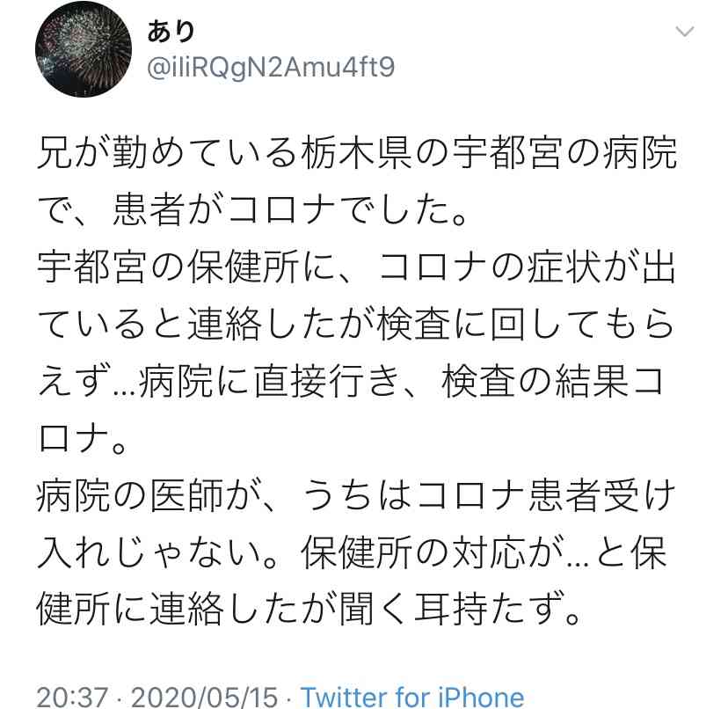Click the short line ロナ。
This screenshot has height=709, width=728.
click(82, 438)
